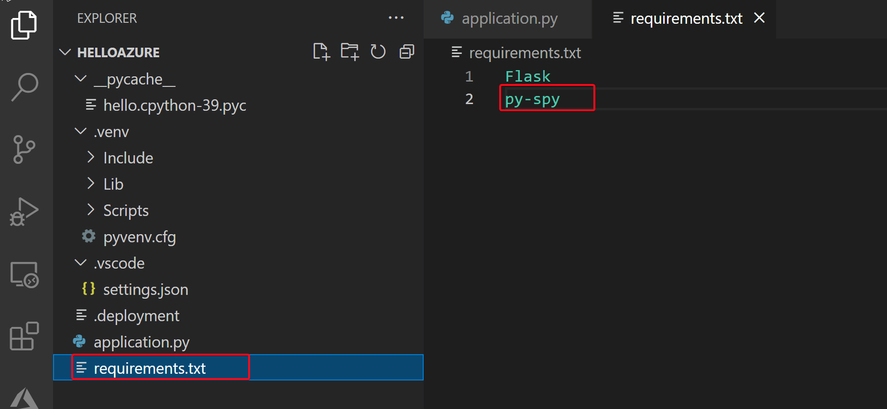Open the Source Control view icon
Viewport: 887px width, 409px height.
tap(24, 149)
